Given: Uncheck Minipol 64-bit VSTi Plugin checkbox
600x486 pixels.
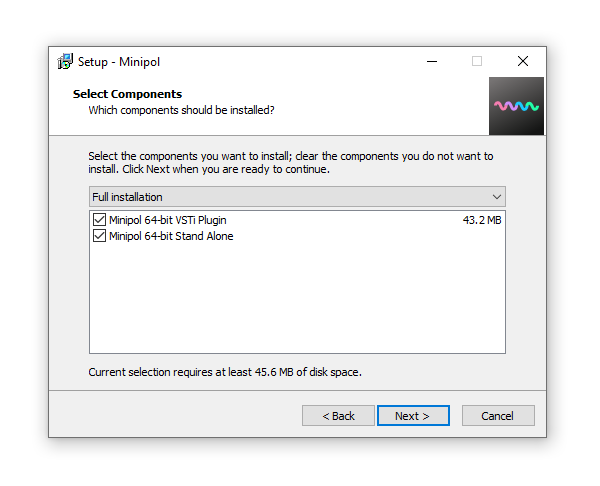Looking at the screenshot, I should click(99, 220).
